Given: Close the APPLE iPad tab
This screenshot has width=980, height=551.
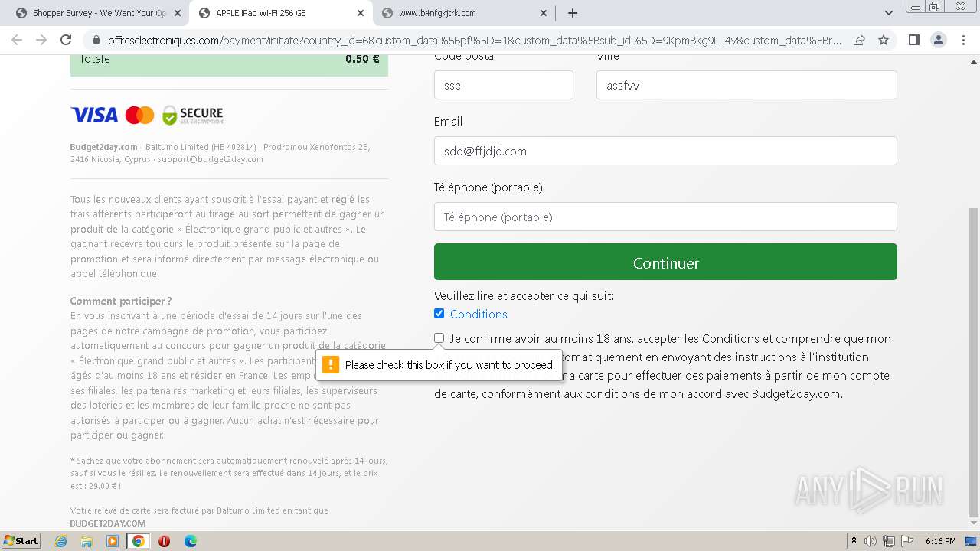Looking at the screenshot, I should 361,13.
